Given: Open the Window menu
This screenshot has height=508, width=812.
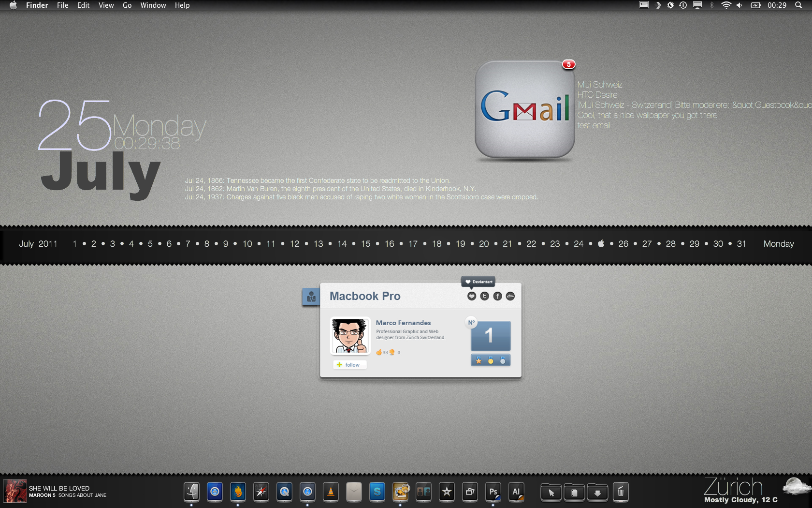Looking at the screenshot, I should click(x=153, y=5).
